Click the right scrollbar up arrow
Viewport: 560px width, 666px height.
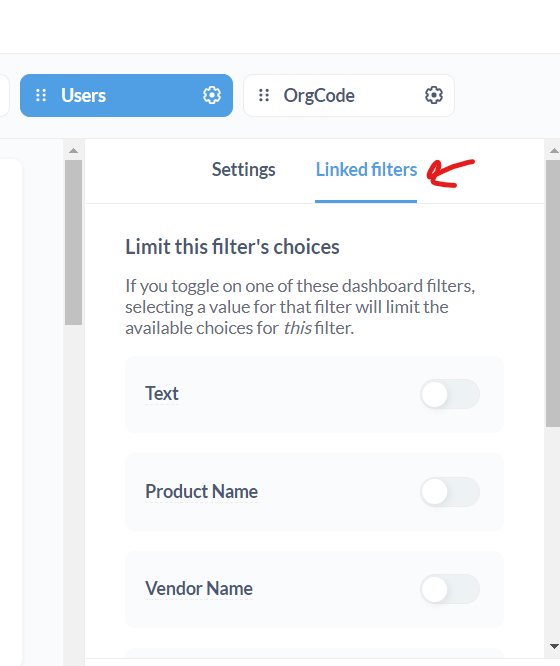pyautogui.click(x=554, y=150)
